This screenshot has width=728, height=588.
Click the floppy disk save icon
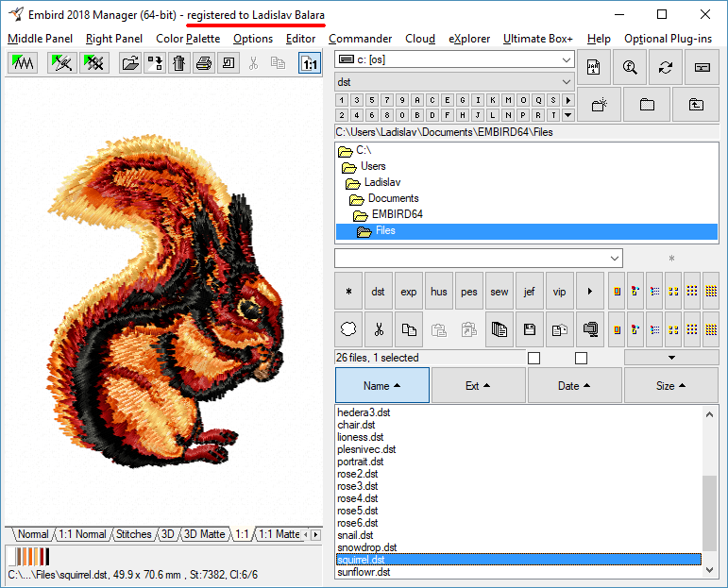click(x=530, y=329)
